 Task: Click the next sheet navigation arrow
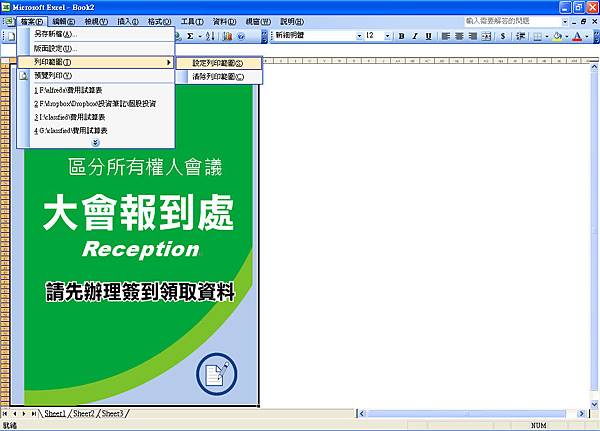pyautogui.click(x=24, y=413)
